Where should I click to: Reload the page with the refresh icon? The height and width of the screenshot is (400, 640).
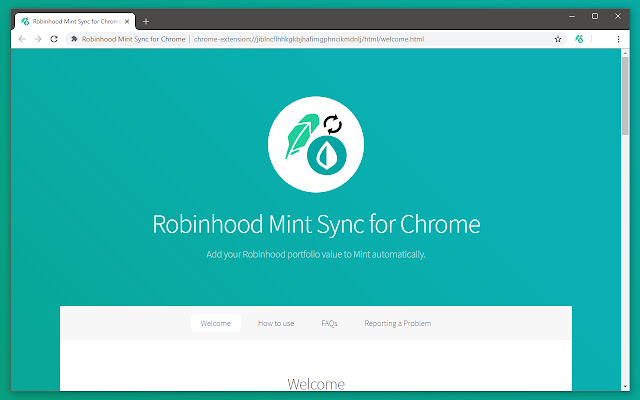(54, 39)
